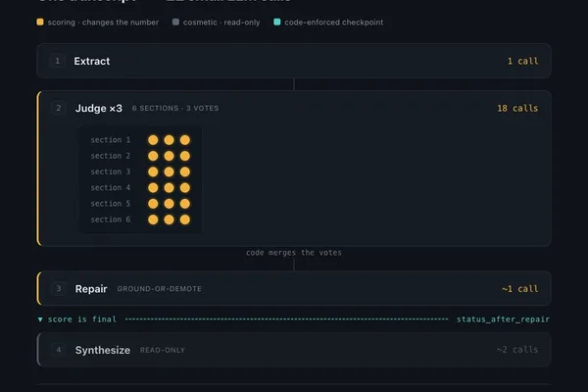Expand the Synthesize read-only stage card
This screenshot has height=392, width=588.
coord(294,350)
